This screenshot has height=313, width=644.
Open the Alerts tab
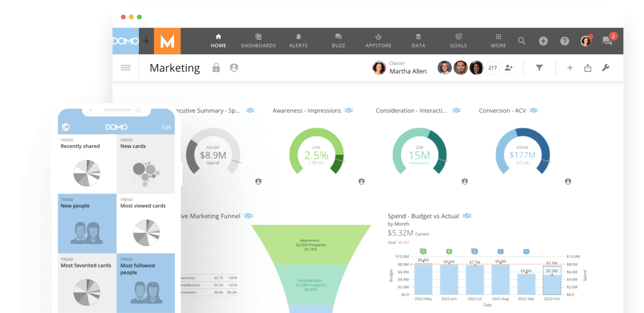(298, 41)
